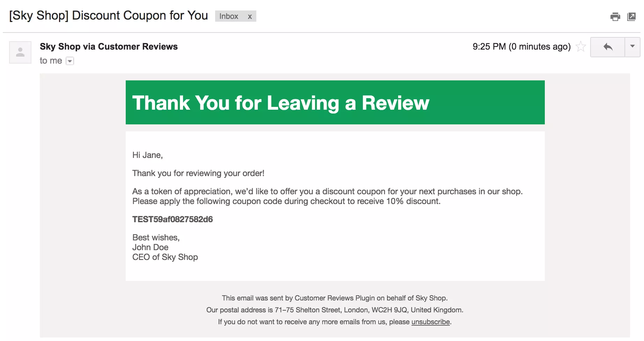
Task: Click Customer Reviews Plugin mention in footer
Action: [x=334, y=298]
